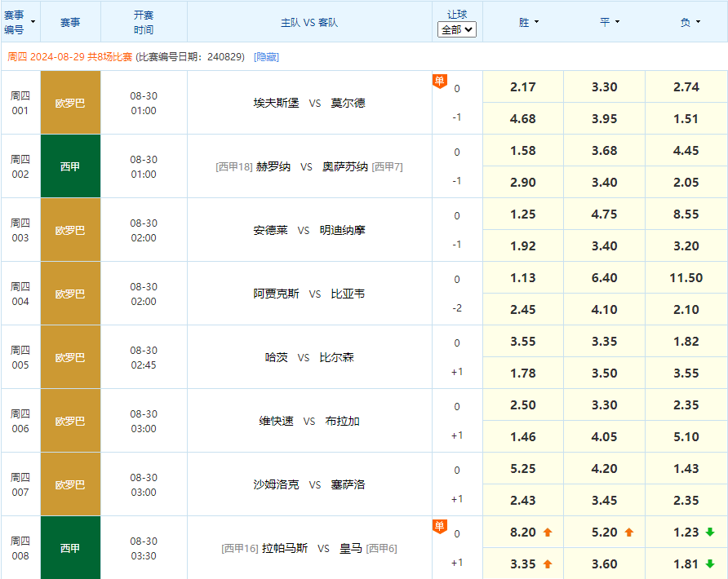Image resolution: width=728 pixels, height=579 pixels.
Task: Click the team name 埃夫斯堡
Action: [x=276, y=103]
